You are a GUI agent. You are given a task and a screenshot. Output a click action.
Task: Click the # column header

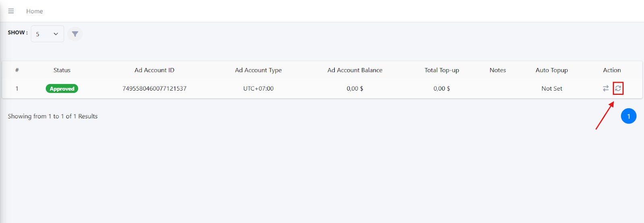17,70
